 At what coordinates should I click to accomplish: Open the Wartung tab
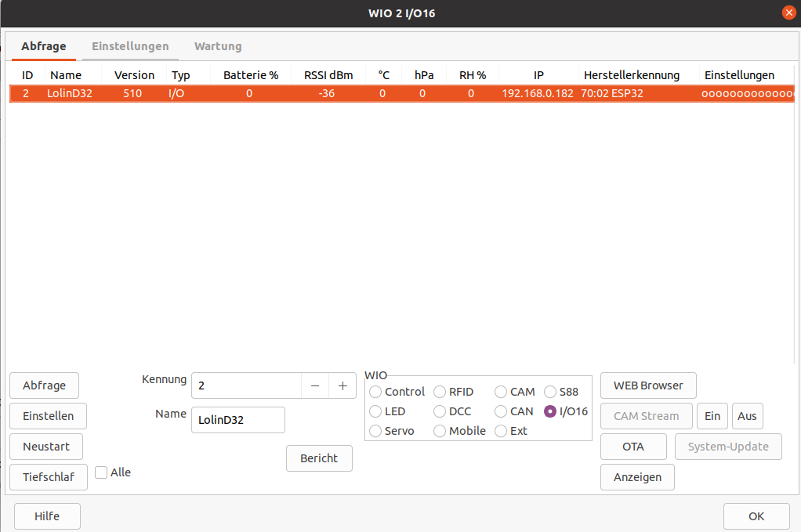(x=218, y=46)
